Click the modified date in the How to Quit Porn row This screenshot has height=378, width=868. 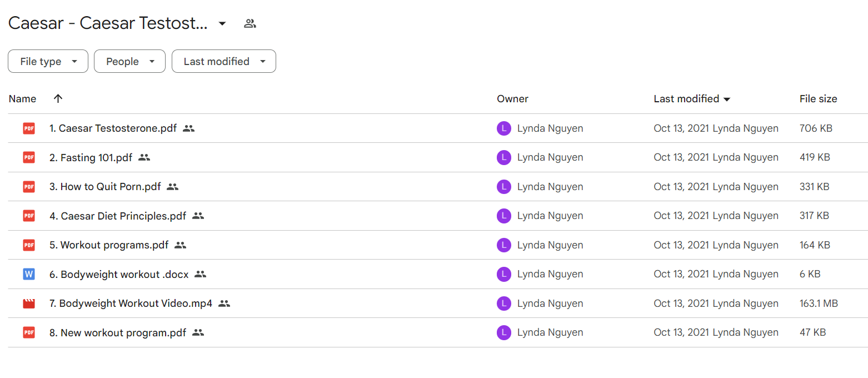(x=682, y=187)
